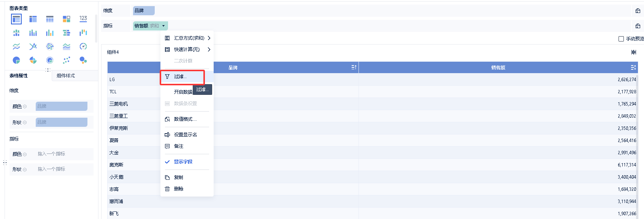Select the multi-layer donut chart icon
The height and width of the screenshot is (219, 644).
[50, 60]
